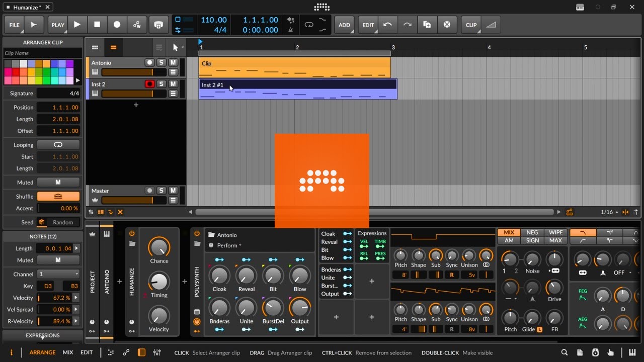Open the files browser icon in bottom bar
Viewport: 644px width, 362px height.
click(580, 352)
